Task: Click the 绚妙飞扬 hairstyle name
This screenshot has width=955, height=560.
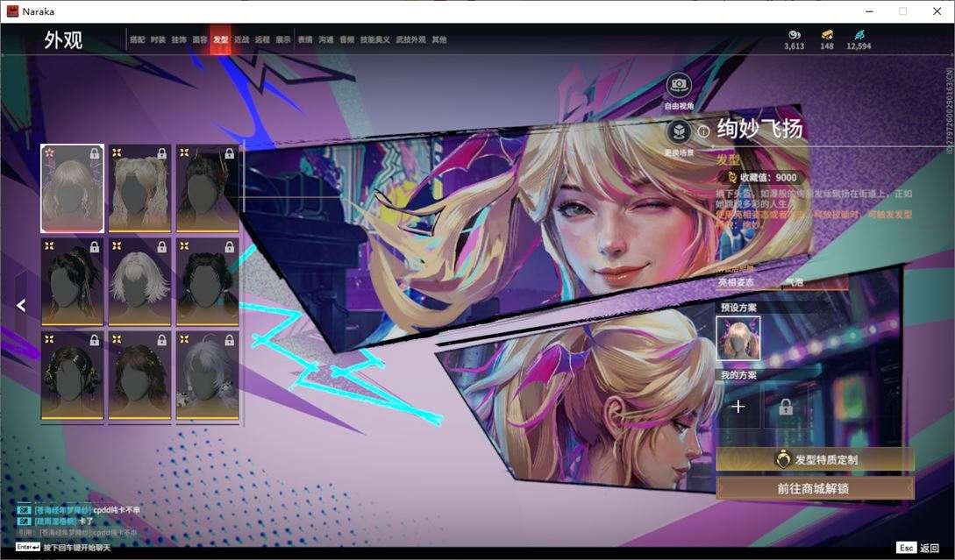Action: [x=759, y=129]
